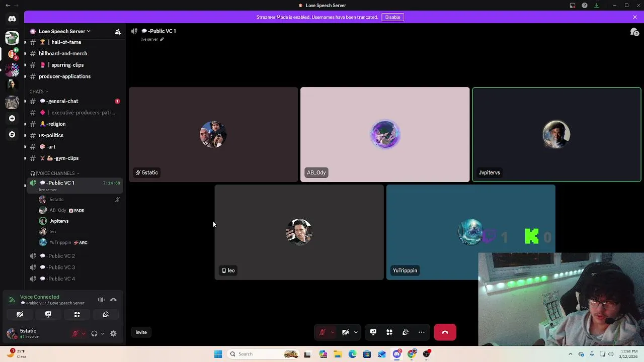Screen dimensions: 644x362
Task: Open the us-politics channel
Action: pyautogui.click(x=73, y=135)
